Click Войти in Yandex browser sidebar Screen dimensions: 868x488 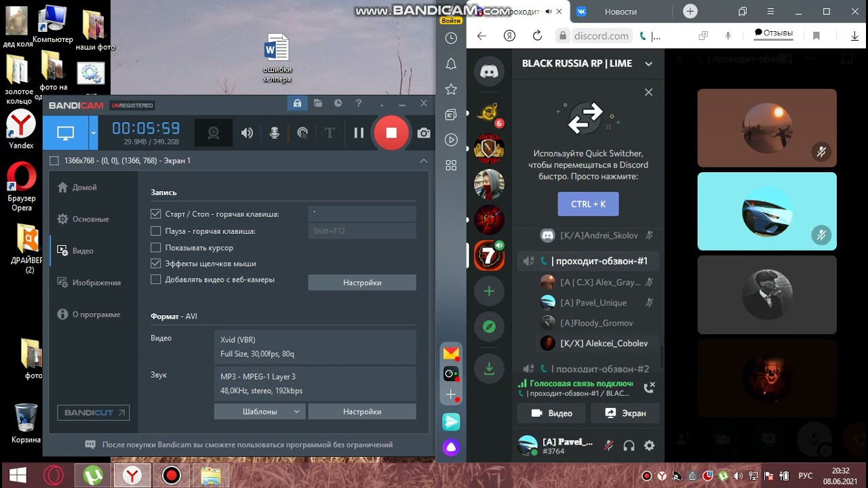tap(451, 20)
